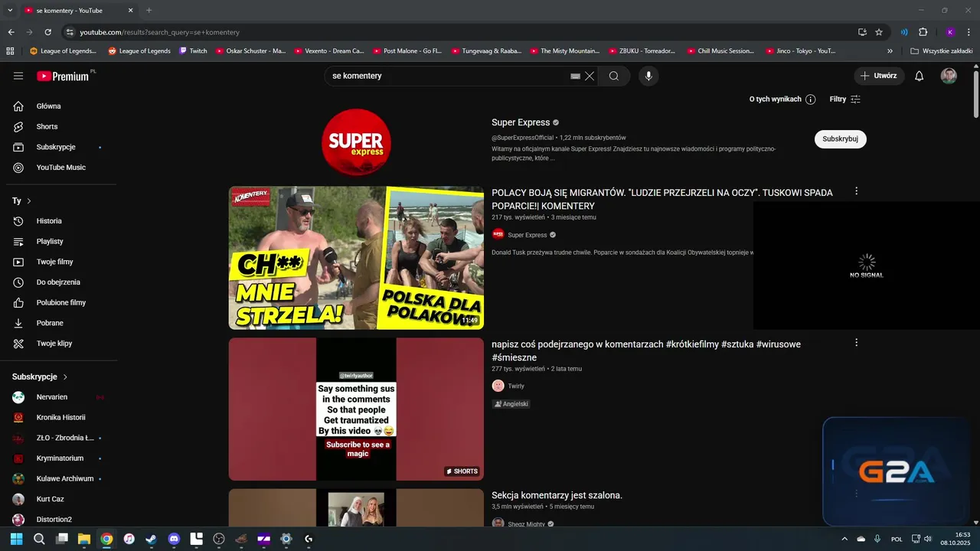Expand the Subskrypcje section header chevron
The image size is (980, 551).
pyautogui.click(x=65, y=377)
